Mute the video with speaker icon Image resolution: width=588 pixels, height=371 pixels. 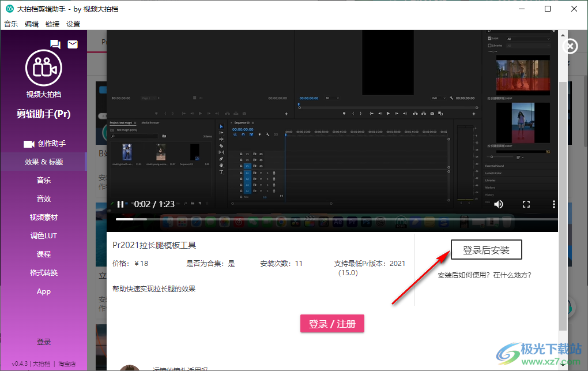tap(499, 204)
